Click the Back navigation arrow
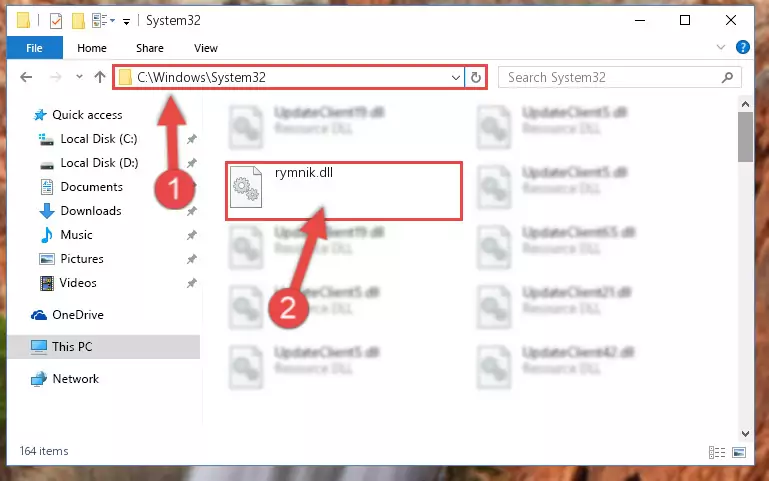769x481 pixels. point(26,77)
